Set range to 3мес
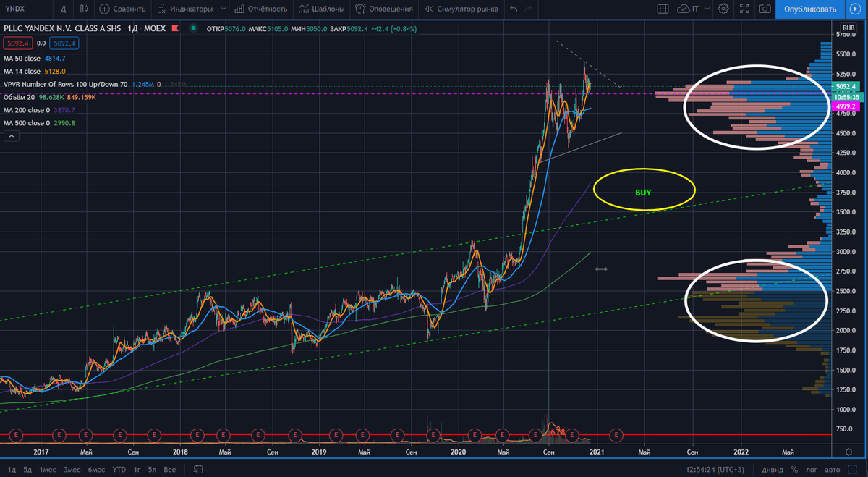Screen dimensions: 868x477 (x=72, y=469)
